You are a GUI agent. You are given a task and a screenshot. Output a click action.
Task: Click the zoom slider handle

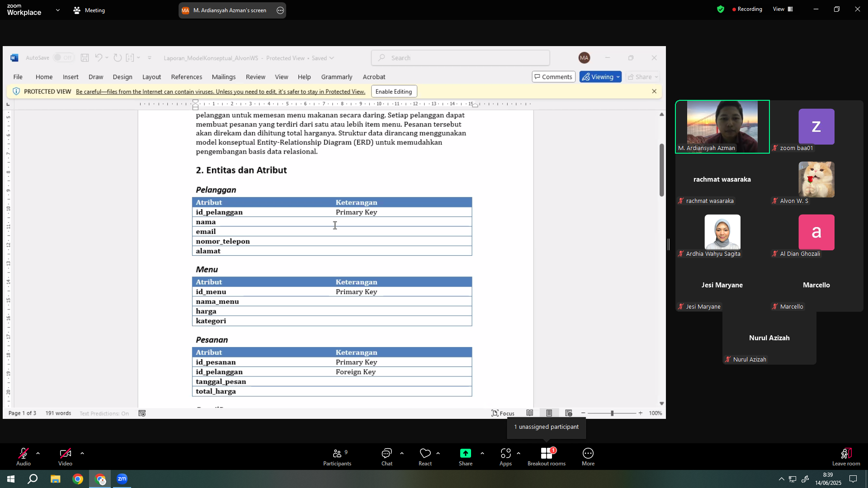click(x=612, y=413)
